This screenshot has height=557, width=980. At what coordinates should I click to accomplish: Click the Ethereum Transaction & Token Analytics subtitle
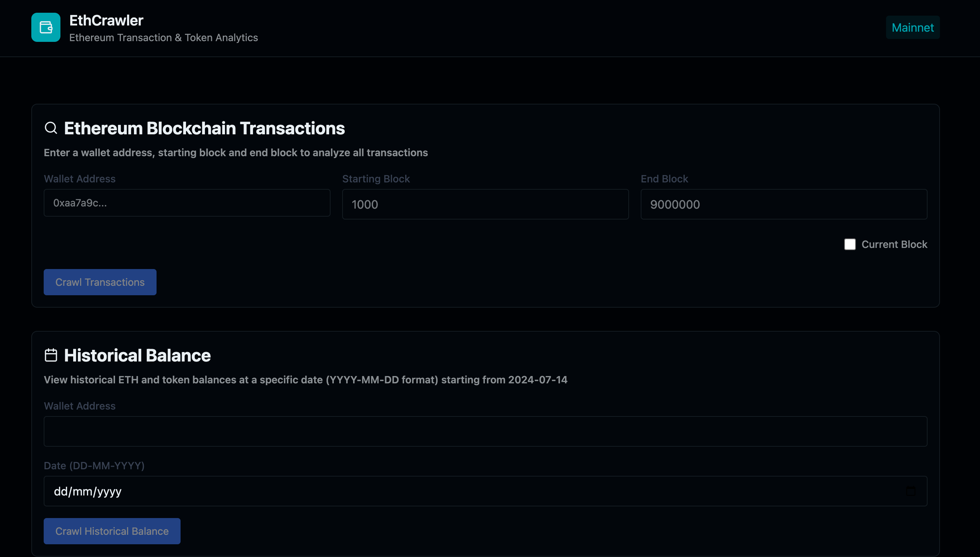point(163,37)
